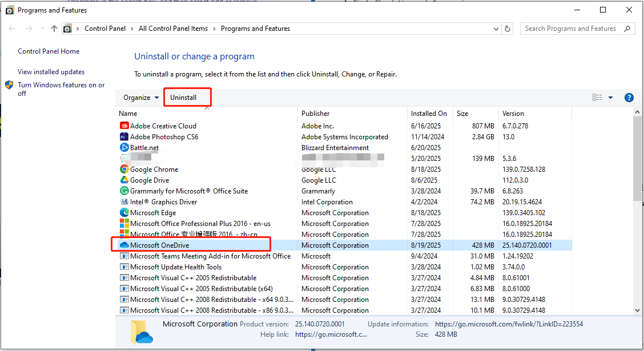The height and width of the screenshot is (351, 644).
Task: Open the address bar history dropdown
Action: pos(496,29)
